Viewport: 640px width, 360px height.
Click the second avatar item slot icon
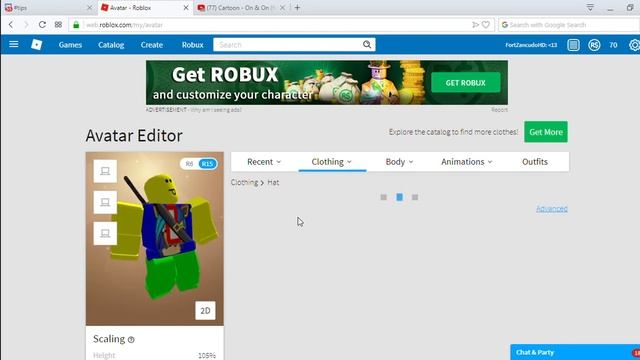105,202
